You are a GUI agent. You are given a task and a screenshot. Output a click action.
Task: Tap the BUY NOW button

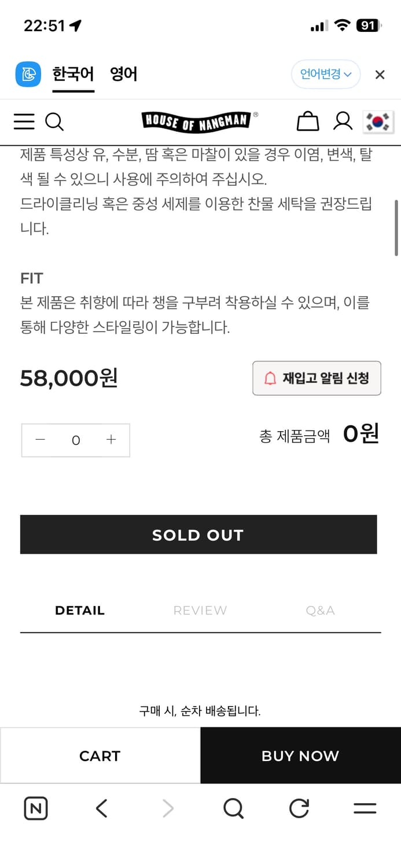(300, 755)
